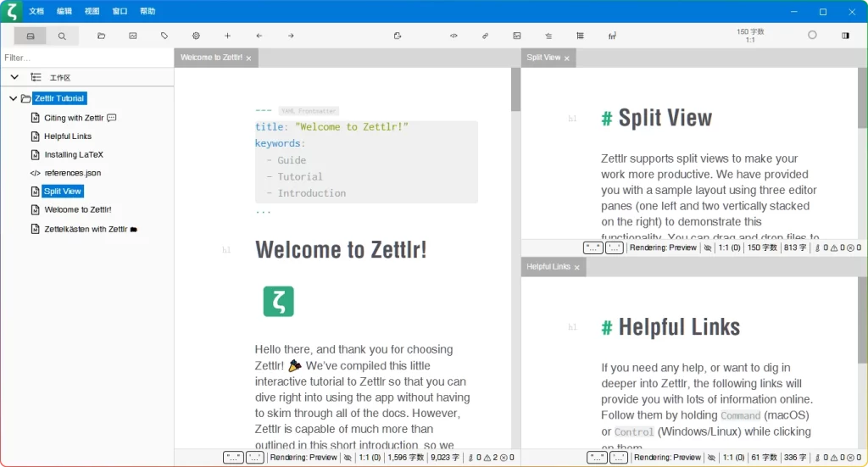Click the Welcome pane vertical scrollbar thumb
This screenshot has height=467, width=868.
515,90
